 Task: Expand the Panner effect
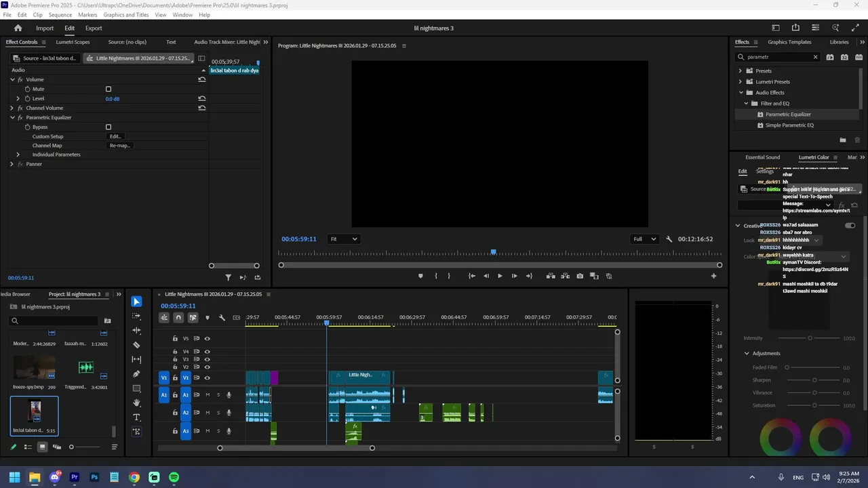click(12, 164)
